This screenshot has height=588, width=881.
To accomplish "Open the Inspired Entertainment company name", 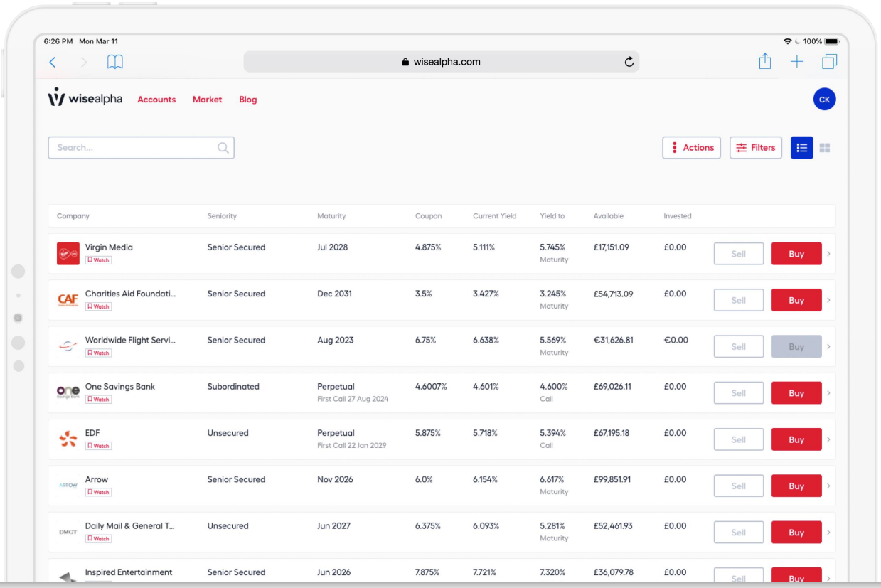I will tap(129, 572).
